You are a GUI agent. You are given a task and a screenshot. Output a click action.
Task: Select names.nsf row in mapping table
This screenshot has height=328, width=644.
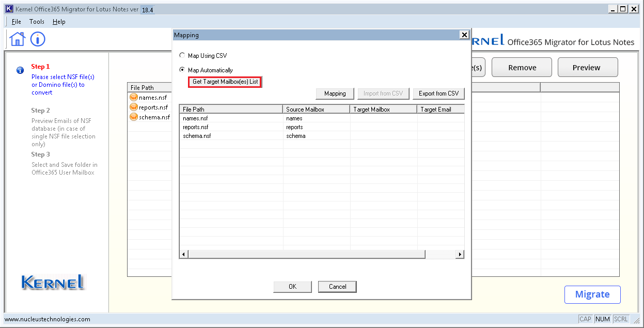pos(322,118)
